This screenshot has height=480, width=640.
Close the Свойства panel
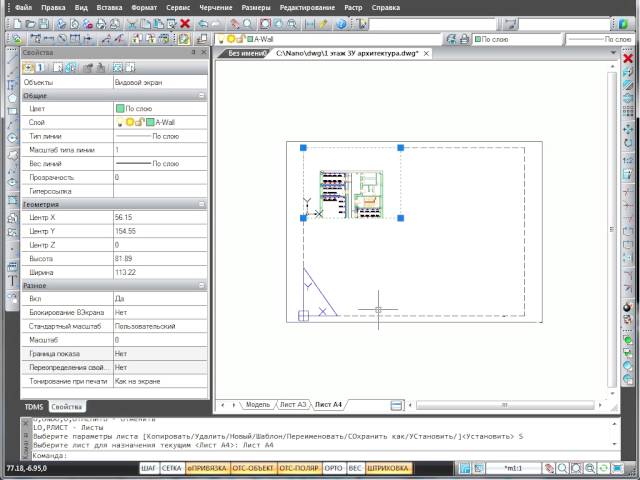tap(204, 52)
